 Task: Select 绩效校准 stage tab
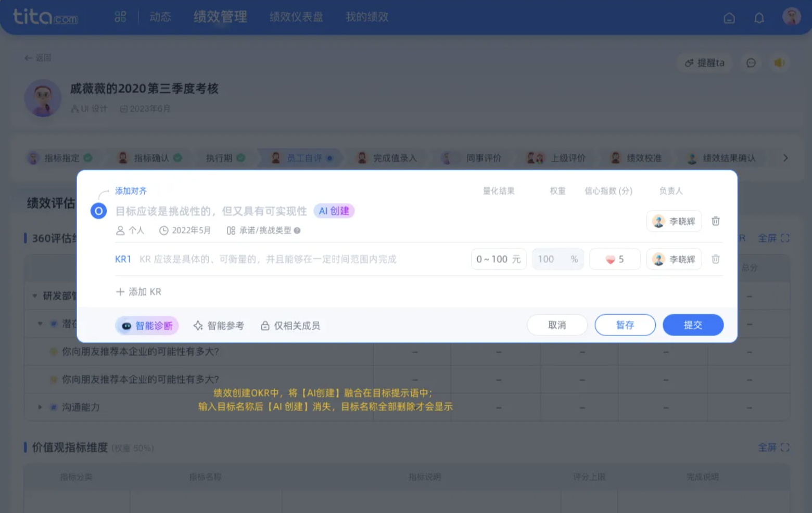636,158
